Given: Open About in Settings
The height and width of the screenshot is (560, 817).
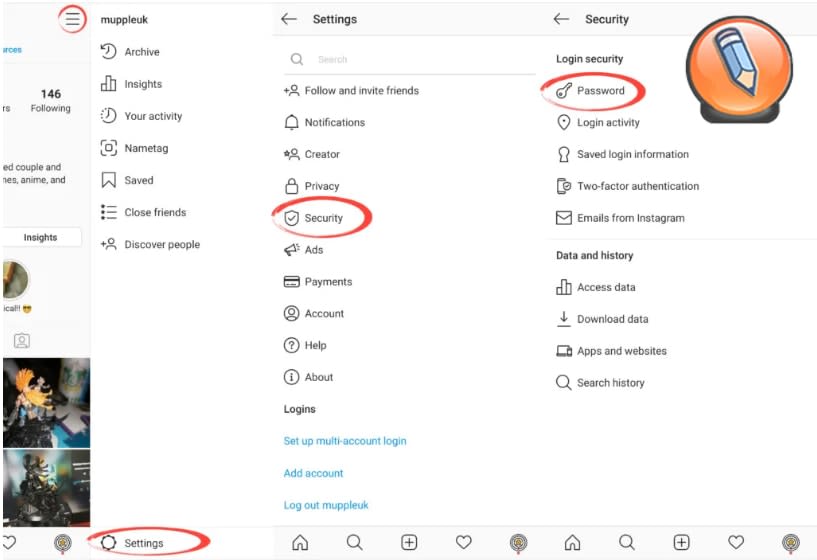Looking at the screenshot, I should pyautogui.click(x=308, y=377).
